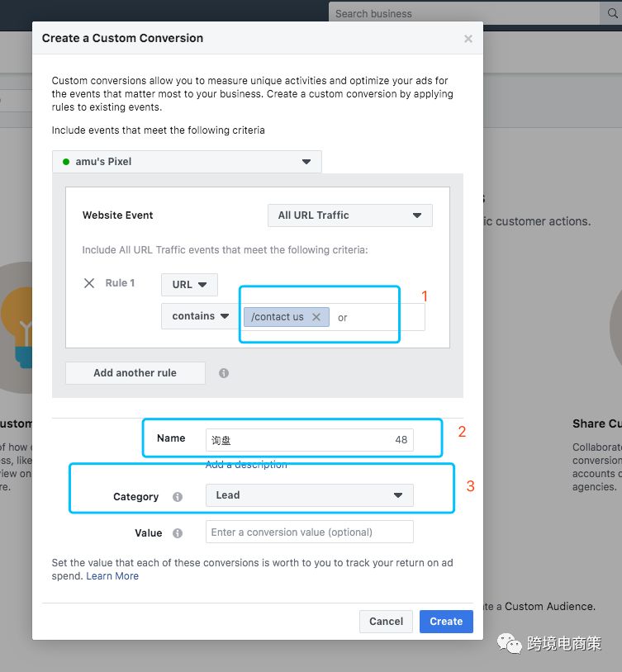Viewport: 622px width, 672px height.
Task: Show info next to Add another rule
Action: [224, 373]
